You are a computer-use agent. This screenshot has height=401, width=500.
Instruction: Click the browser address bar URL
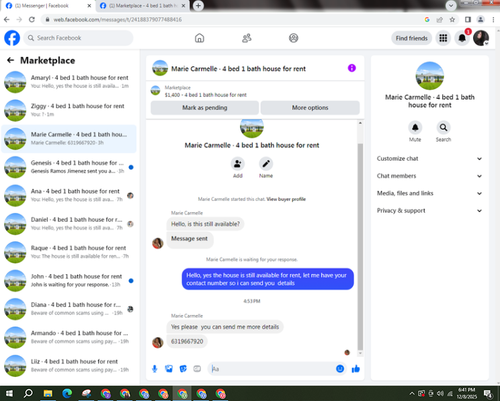(x=118, y=20)
